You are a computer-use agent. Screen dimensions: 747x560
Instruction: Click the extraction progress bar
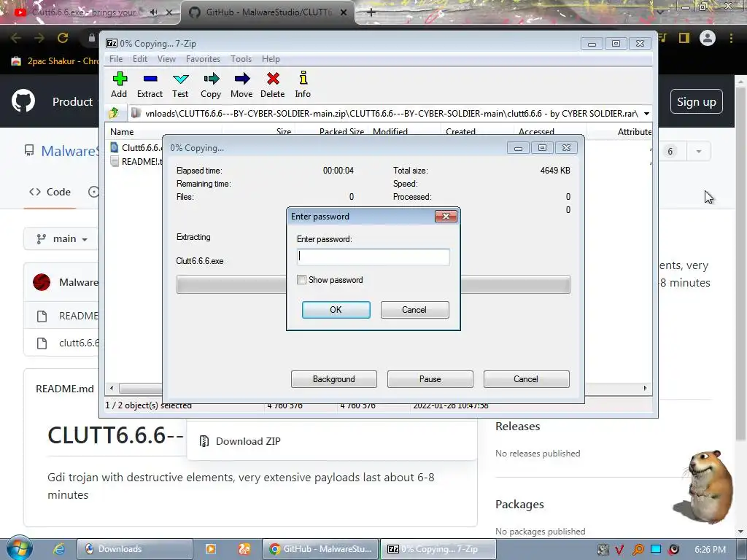(x=373, y=284)
